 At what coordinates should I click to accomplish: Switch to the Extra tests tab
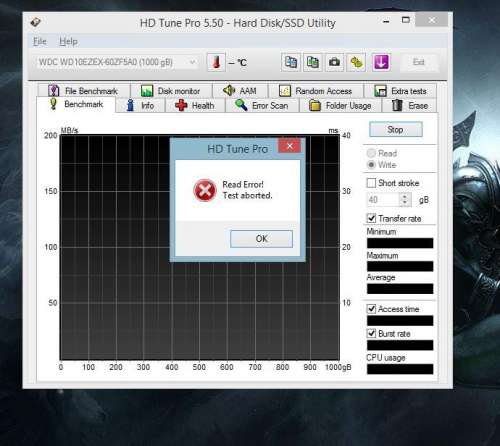[400, 91]
